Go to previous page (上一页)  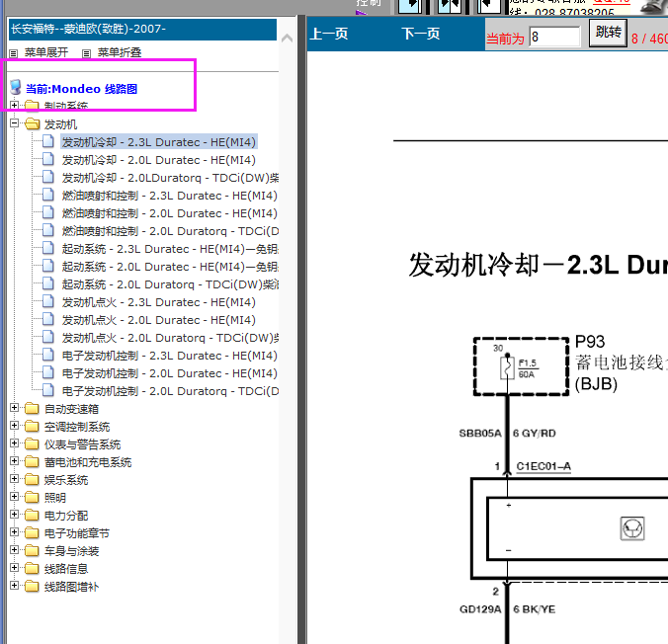point(328,34)
